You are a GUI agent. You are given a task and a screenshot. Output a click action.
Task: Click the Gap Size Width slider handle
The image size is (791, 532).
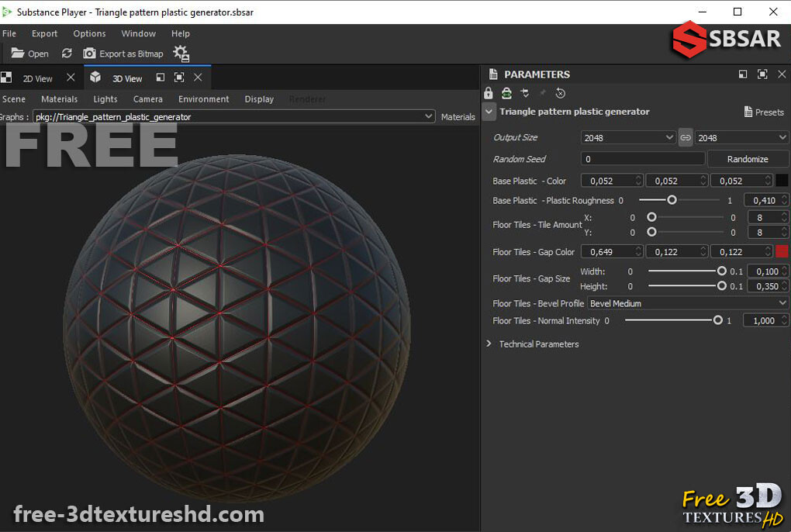point(721,271)
